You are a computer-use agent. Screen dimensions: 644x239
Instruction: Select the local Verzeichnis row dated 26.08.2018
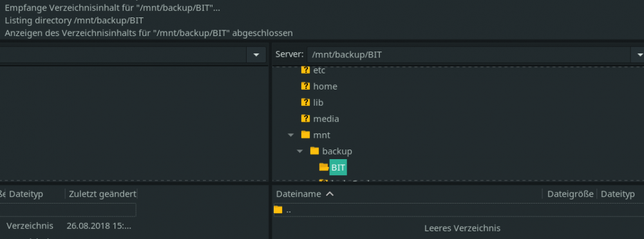click(x=68, y=225)
